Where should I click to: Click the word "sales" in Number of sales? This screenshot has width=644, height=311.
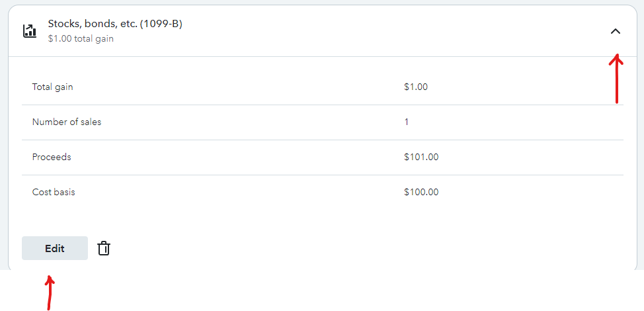click(x=90, y=122)
